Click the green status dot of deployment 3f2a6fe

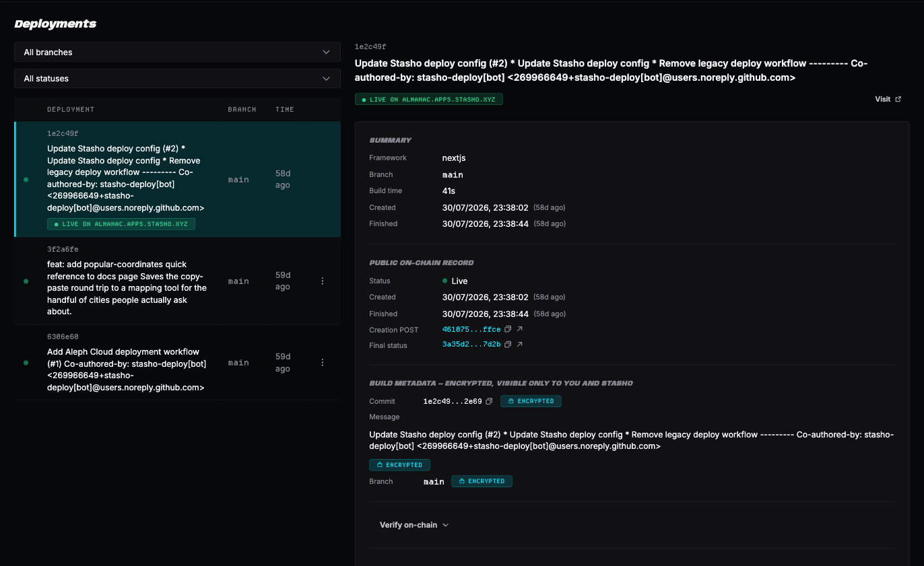(x=26, y=281)
